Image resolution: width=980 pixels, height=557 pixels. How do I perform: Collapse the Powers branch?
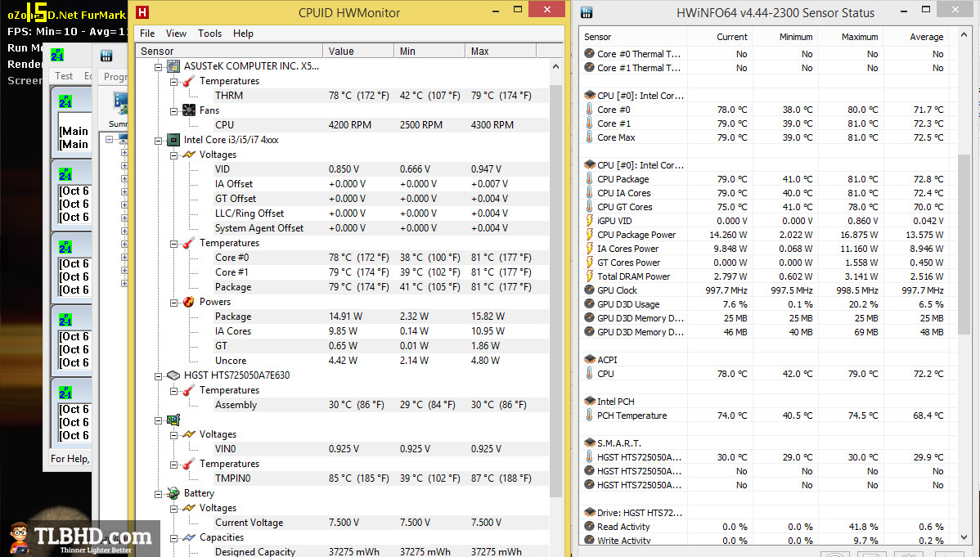point(173,302)
